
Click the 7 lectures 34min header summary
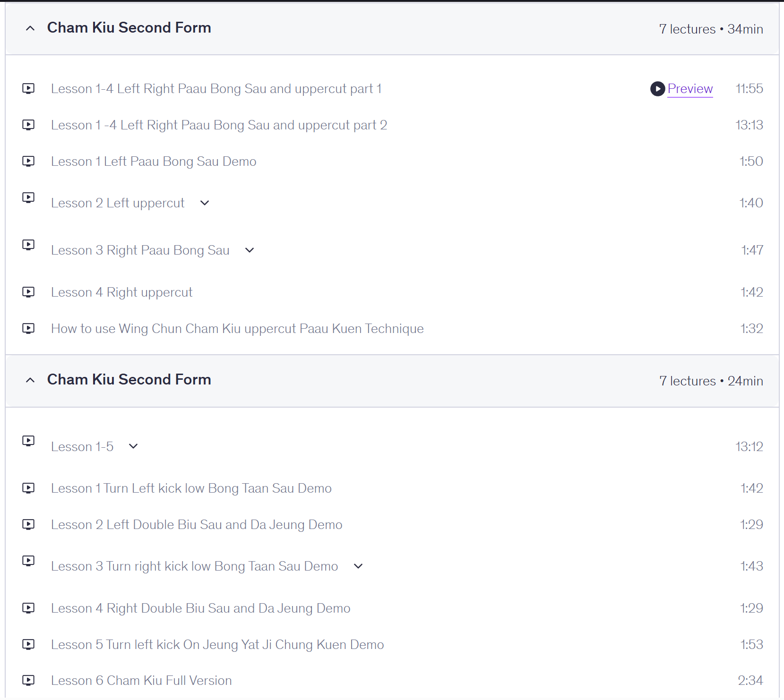coord(711,29)
